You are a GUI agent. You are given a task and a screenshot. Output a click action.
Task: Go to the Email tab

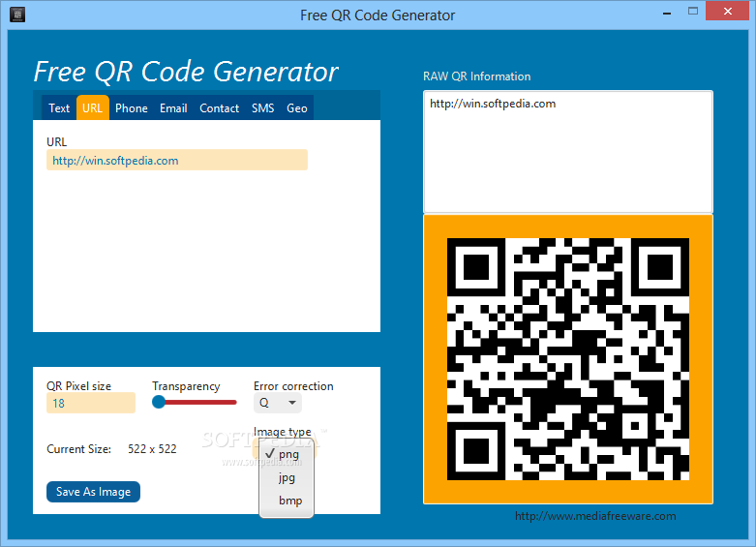coord(173,108)
